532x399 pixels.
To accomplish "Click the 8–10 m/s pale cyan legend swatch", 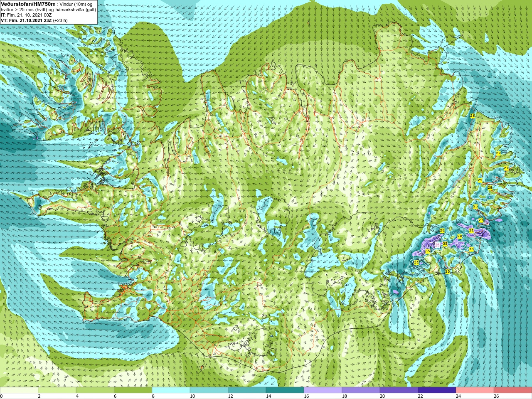I will pyautogui.click(x=171, y=390).
